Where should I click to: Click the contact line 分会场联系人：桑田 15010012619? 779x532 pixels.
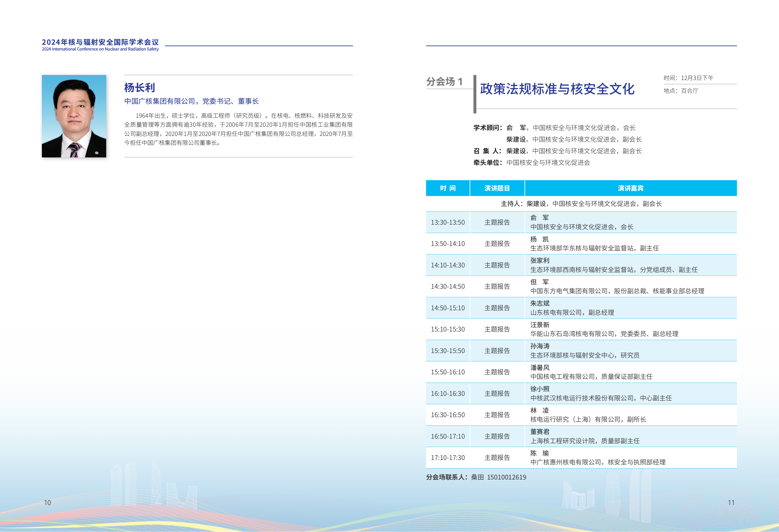476,477
